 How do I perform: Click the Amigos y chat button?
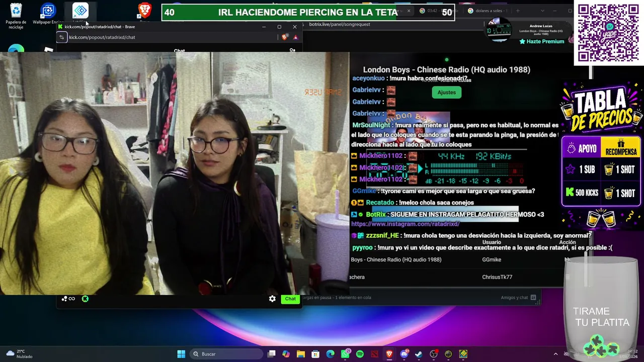(x=519, y=298)
